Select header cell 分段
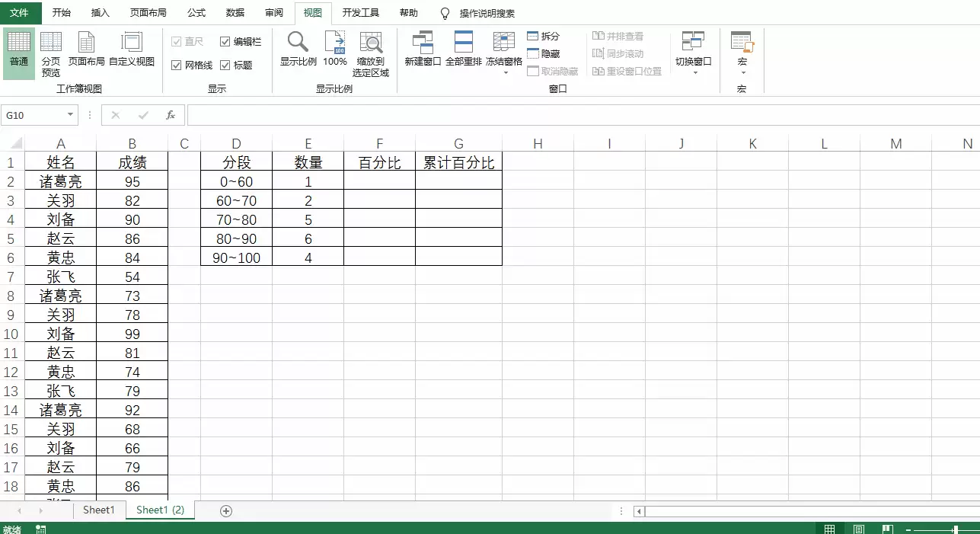The width and height of the screenshot is (980, 534). (236, 162)
